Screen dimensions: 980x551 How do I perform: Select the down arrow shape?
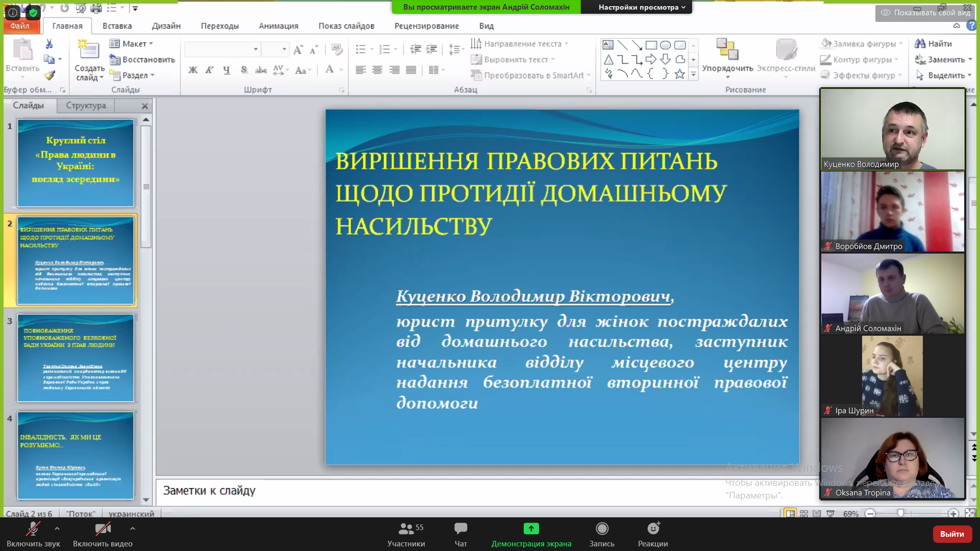665,59
